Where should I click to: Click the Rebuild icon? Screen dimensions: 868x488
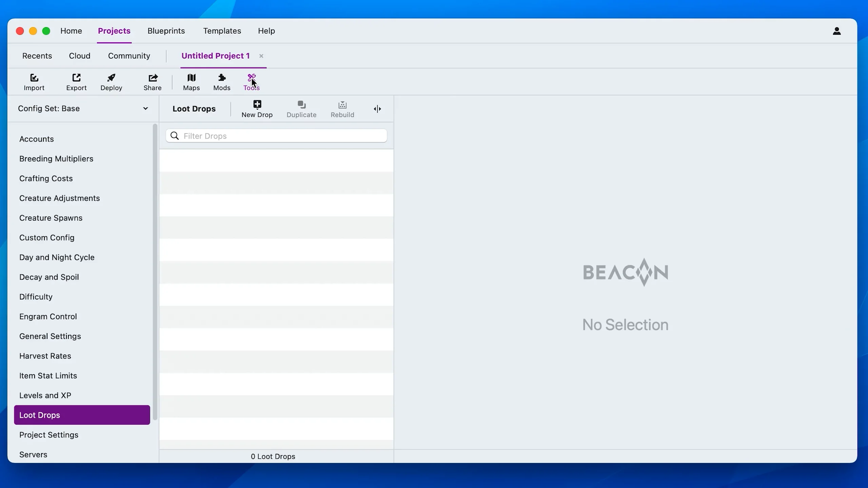coord(342,105)
